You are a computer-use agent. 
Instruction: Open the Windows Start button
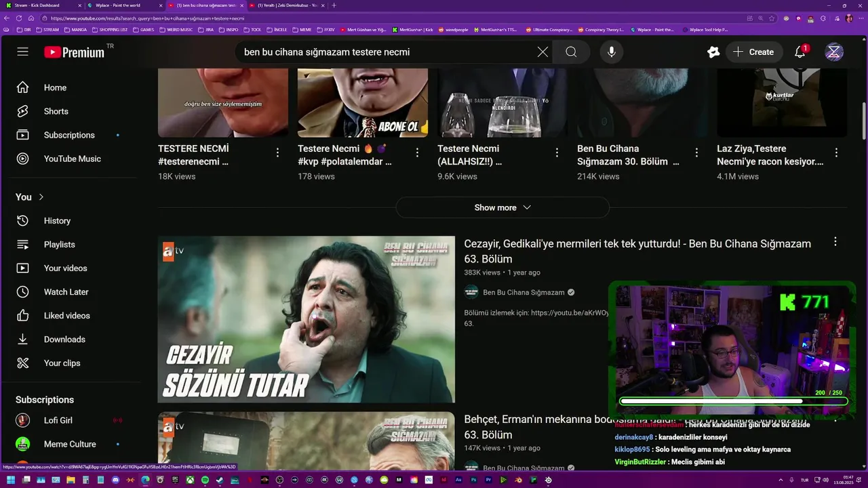(x=11, y=480)
